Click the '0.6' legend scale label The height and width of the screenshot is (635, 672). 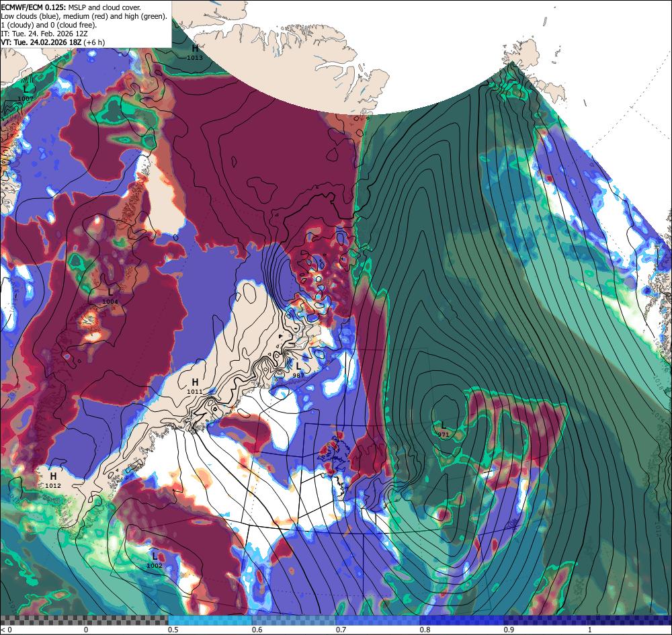tap(257, 630)
